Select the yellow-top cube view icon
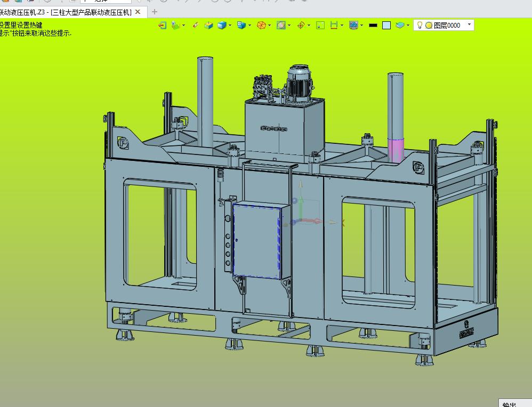The width and height of the screenshot is (532, 407). tap(208, 25)
